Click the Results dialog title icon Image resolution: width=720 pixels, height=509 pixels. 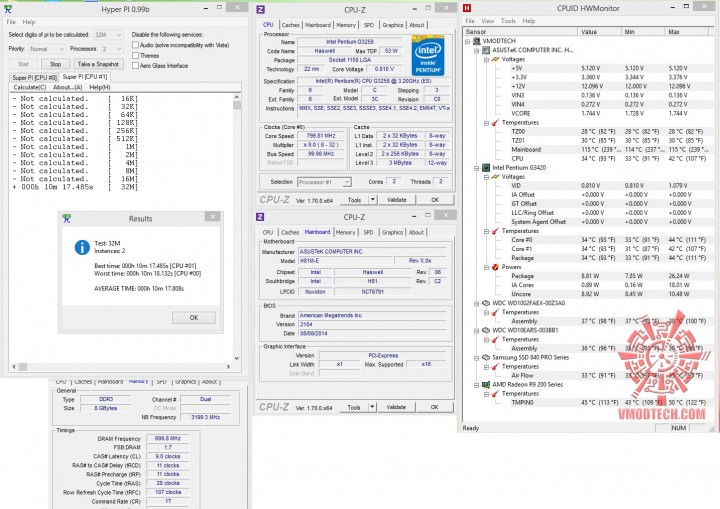[67, 219]
